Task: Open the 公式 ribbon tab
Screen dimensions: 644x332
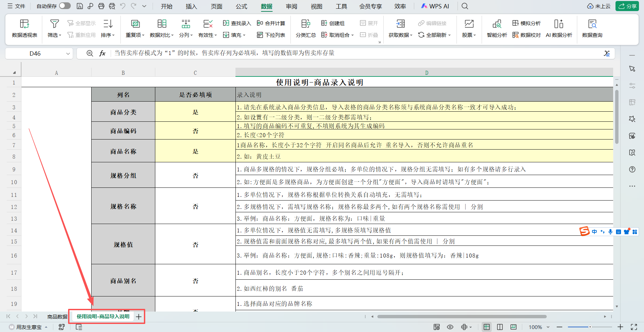Action: click(241, 6)
